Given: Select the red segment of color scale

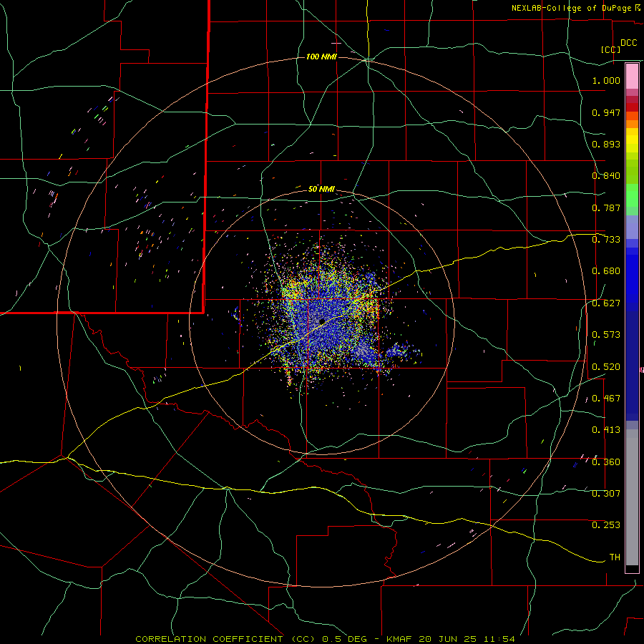Looking at the screenshot, I should [x=632, y=107].
